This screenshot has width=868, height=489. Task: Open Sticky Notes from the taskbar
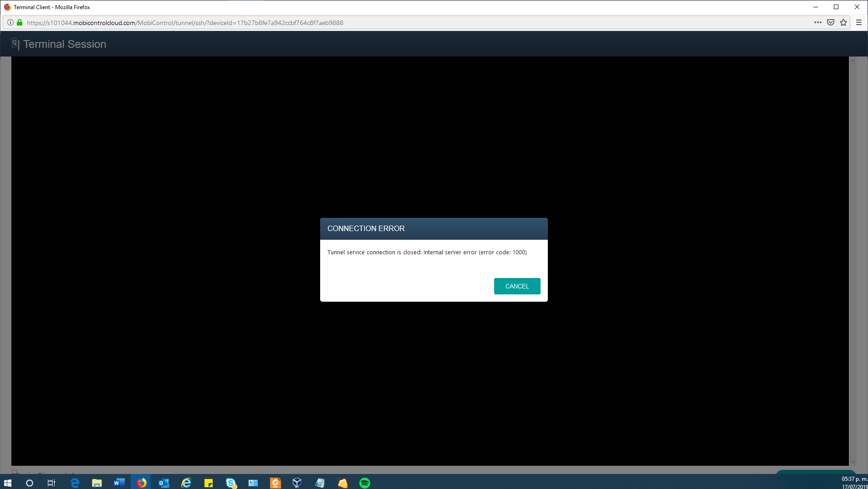[x=209, y=483]
